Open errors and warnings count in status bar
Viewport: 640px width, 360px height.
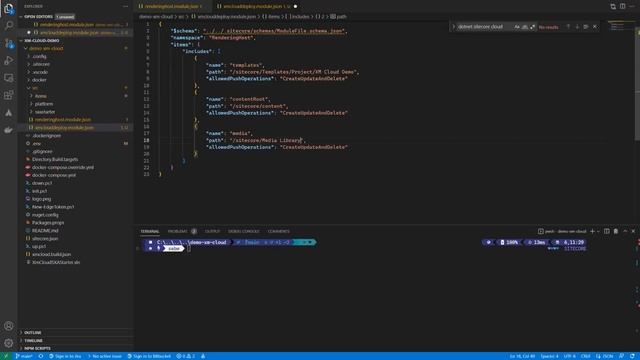point(186,356)
